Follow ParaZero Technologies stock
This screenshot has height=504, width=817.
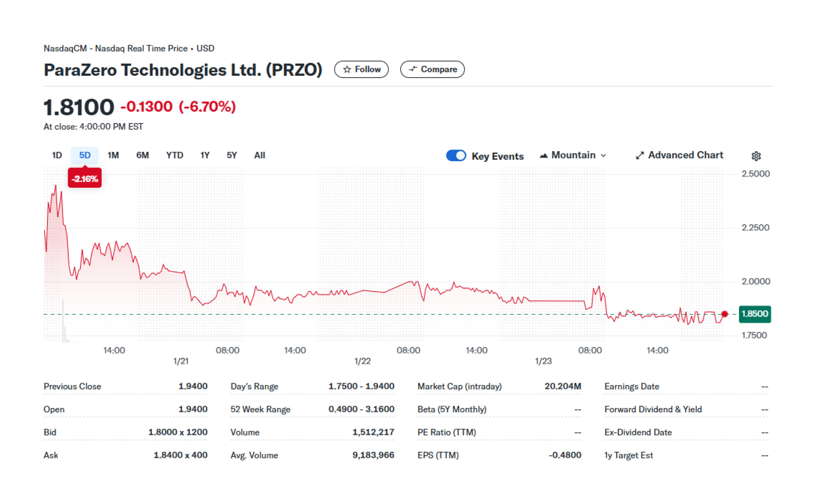(361, 69)
